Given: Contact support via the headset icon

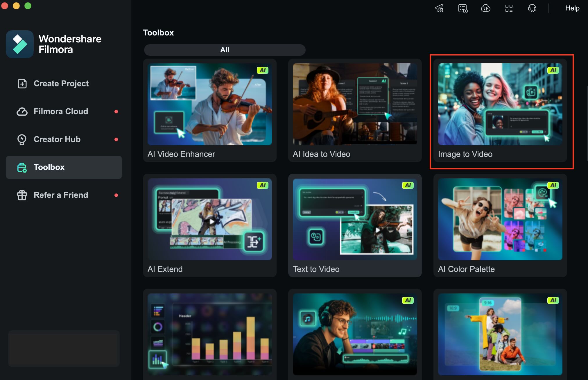Looking at the screenshot, I should coord(532,8).
